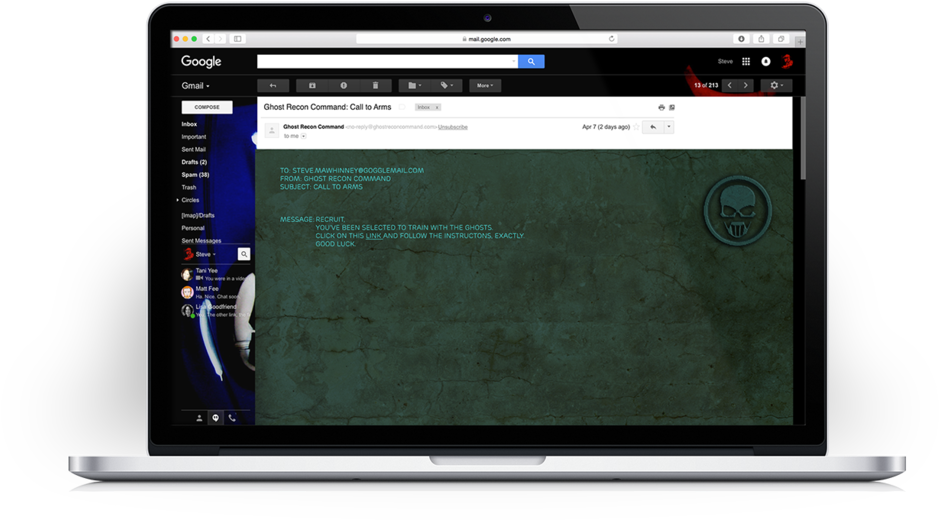
Task: Show Safari downloads
Action: (741, 39)
